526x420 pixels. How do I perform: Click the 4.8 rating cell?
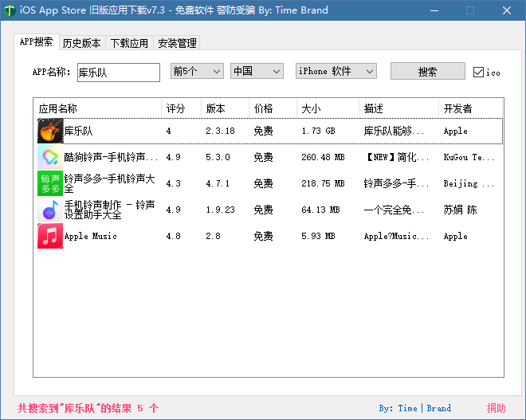point(173,236)
